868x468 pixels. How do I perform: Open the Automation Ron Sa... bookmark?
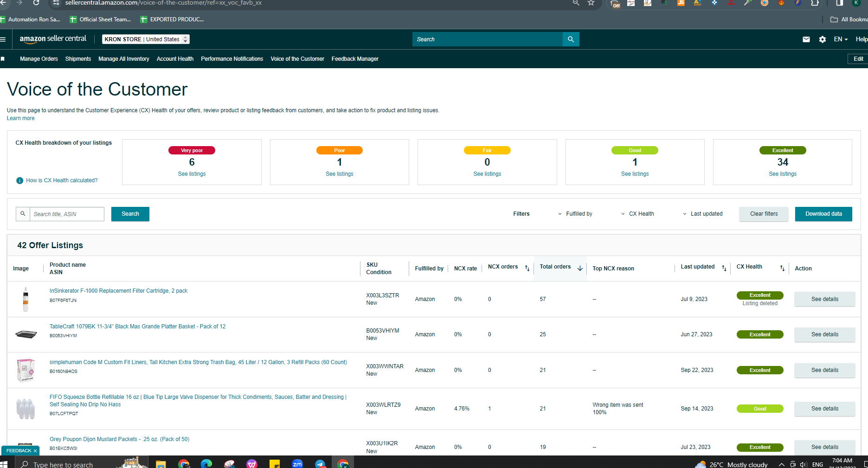tap(30, 19)
